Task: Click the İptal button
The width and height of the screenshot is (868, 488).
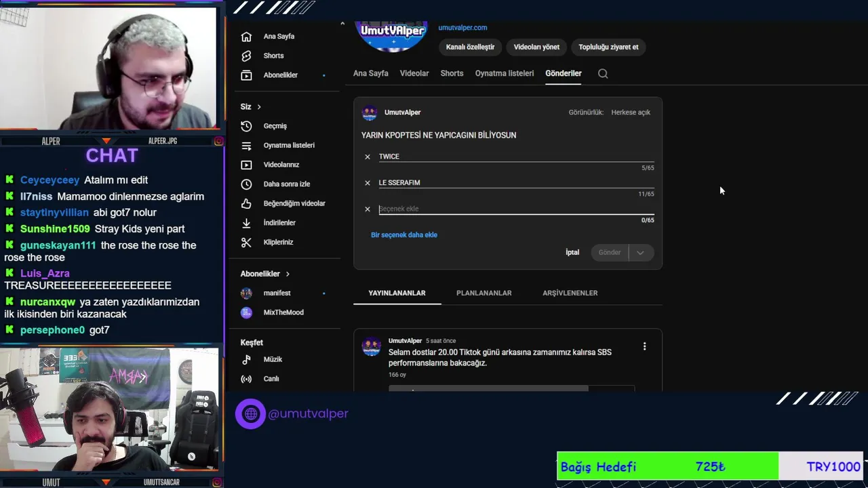Action: [572, 252]
